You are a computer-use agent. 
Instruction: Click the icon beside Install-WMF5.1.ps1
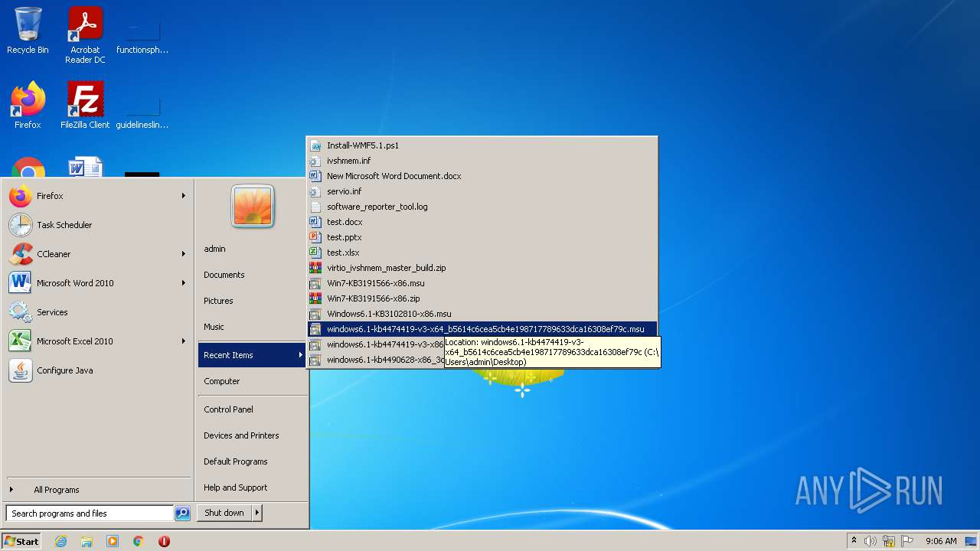[x=315, y=145]
